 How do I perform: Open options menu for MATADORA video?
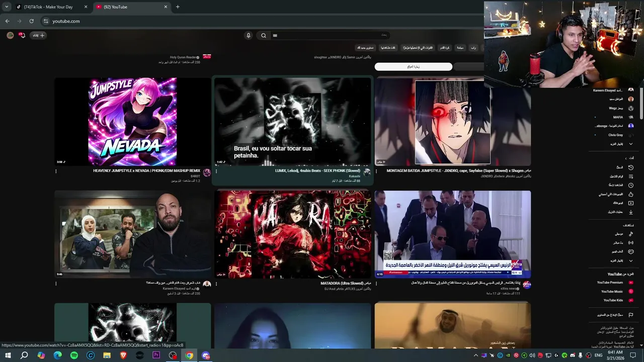(216, 284)
